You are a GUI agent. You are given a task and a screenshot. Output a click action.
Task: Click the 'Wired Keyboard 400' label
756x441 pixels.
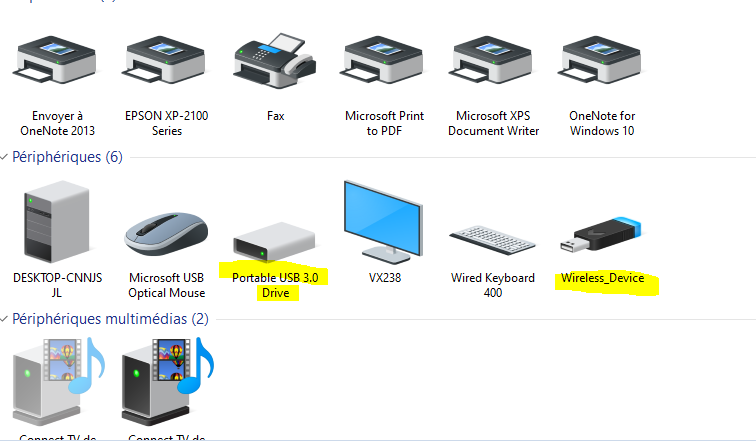click(x=493, y=285)
